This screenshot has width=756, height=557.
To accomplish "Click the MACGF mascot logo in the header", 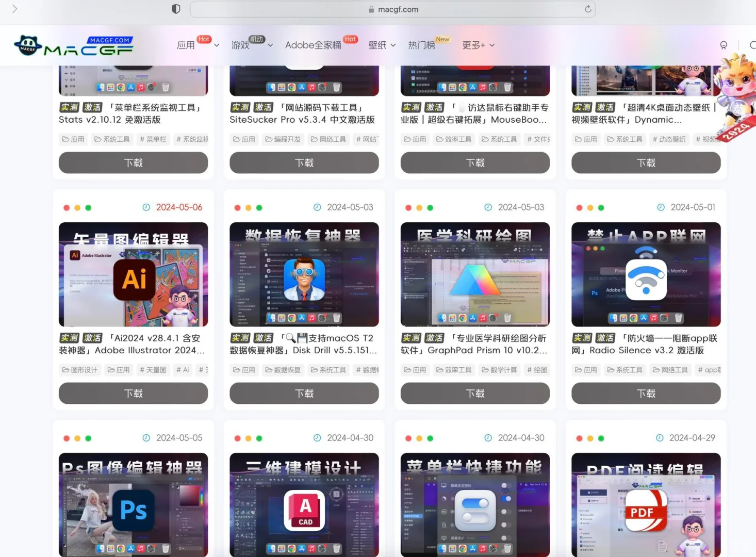I will (x=28, y=45).
